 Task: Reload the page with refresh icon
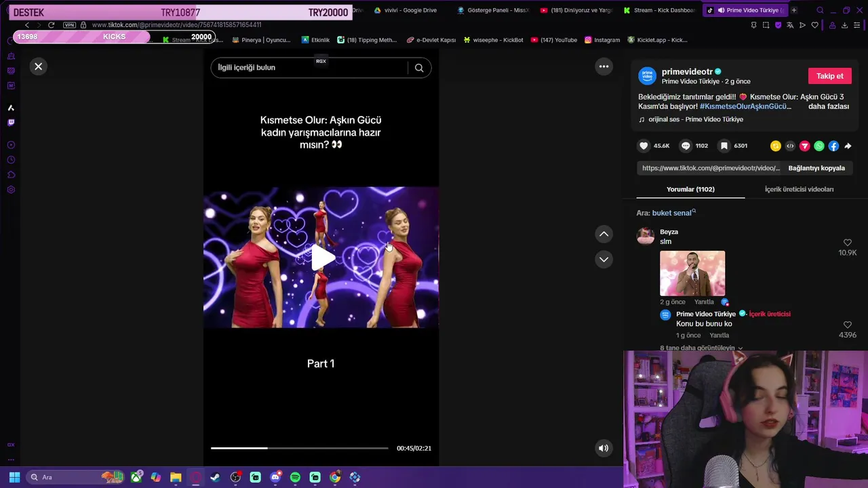[51, 25]
